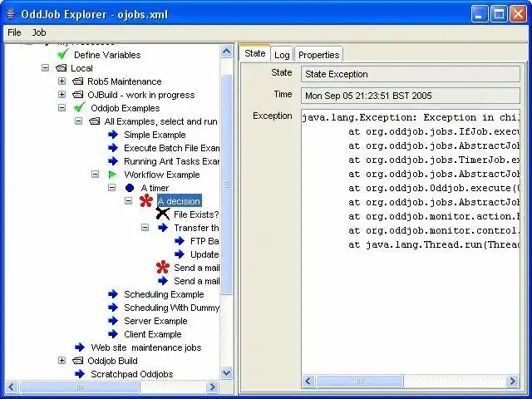Viewport: 532px width, 399px height.
Task: Click blue circle icon beside A timer
Action: click(x=130, y=188)
